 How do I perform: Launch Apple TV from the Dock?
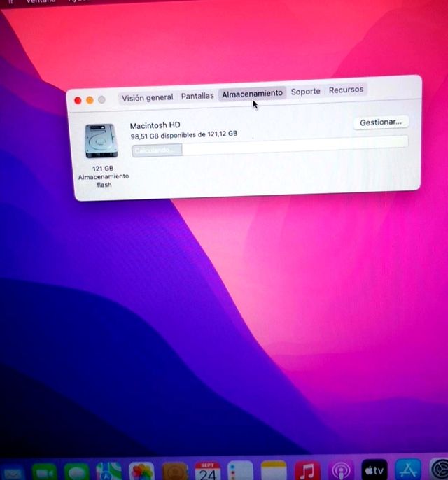point(374,469)
